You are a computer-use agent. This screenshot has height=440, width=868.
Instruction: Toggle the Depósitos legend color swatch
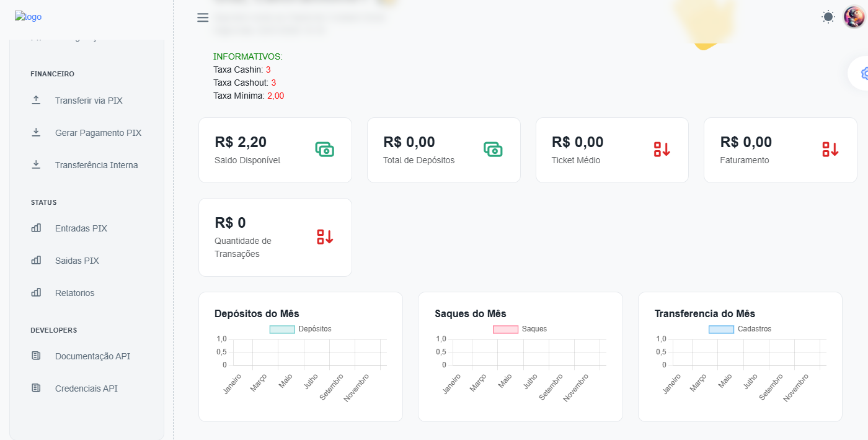click(282, 329)
